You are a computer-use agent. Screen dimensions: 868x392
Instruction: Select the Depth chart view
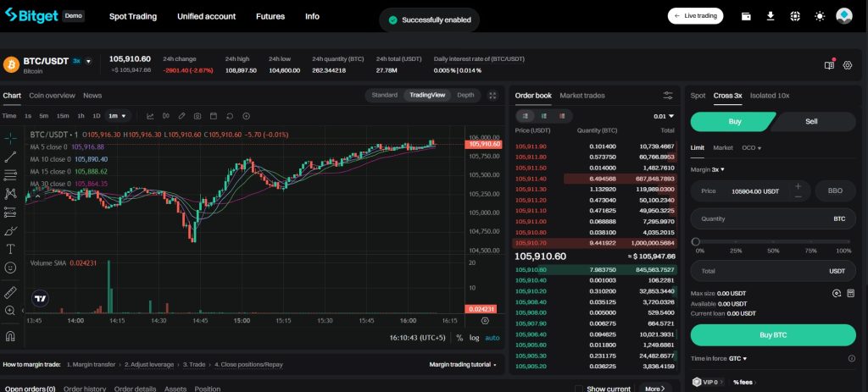click(465, 95)
